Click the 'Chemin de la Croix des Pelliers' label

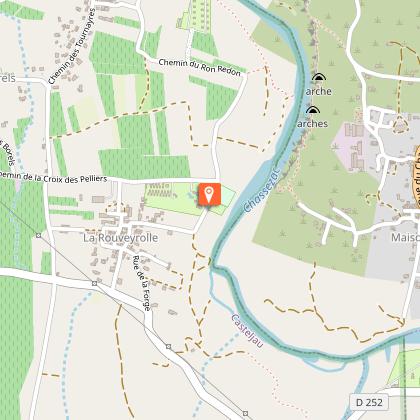point(53,177)
